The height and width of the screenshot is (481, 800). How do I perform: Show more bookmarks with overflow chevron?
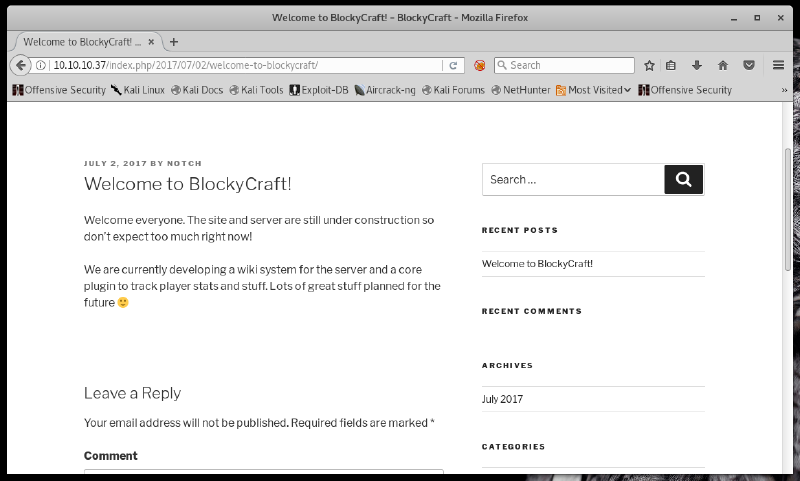coord(784,90)
